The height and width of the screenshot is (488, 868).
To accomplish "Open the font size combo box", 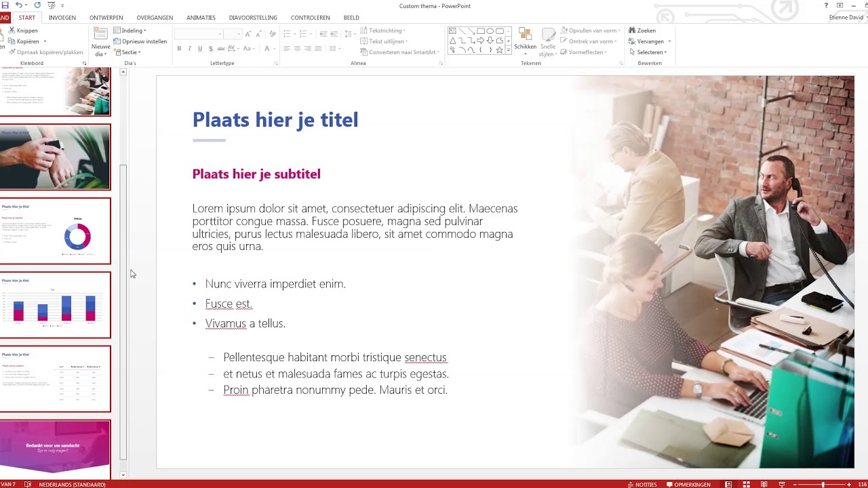I will pos(233,34).
